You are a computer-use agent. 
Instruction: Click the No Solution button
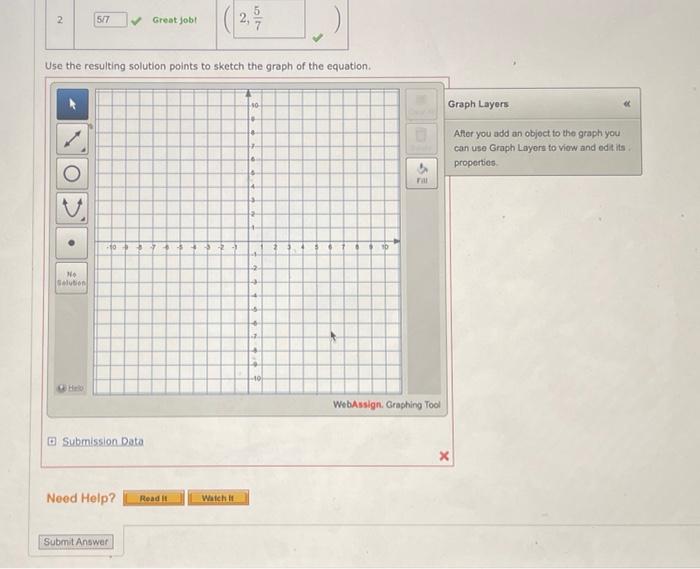click(x=71, y=278)
